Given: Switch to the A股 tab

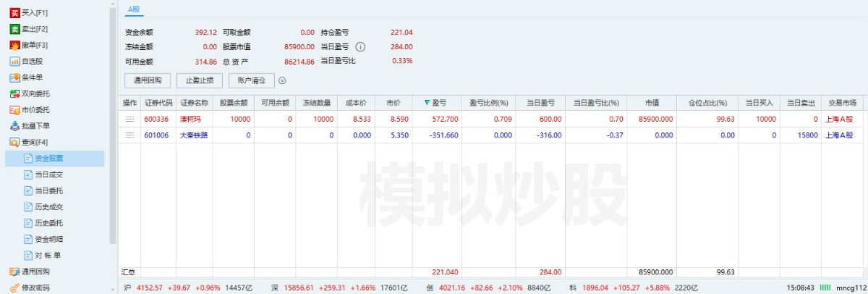Looking at the screenshot, I should pos(134,9).
